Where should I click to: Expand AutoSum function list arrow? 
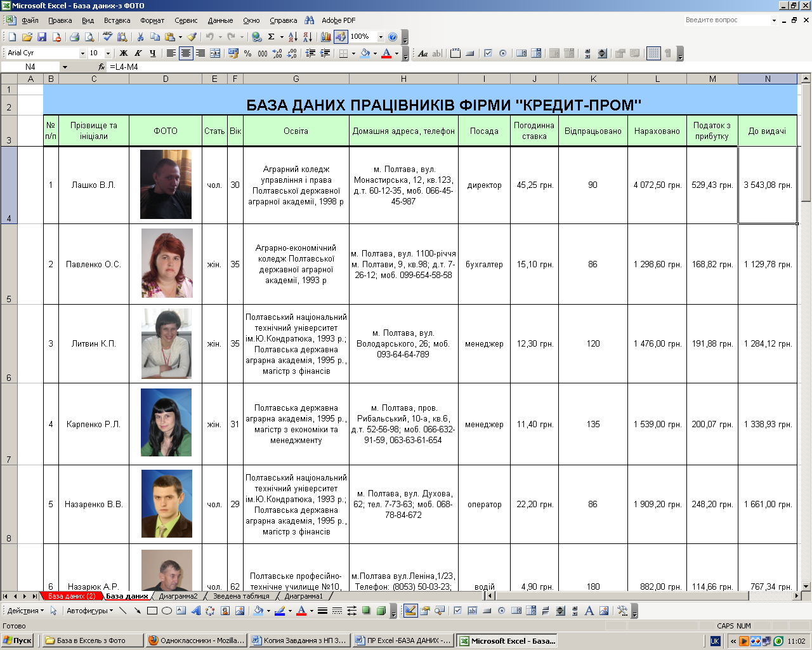coord(282,37)
